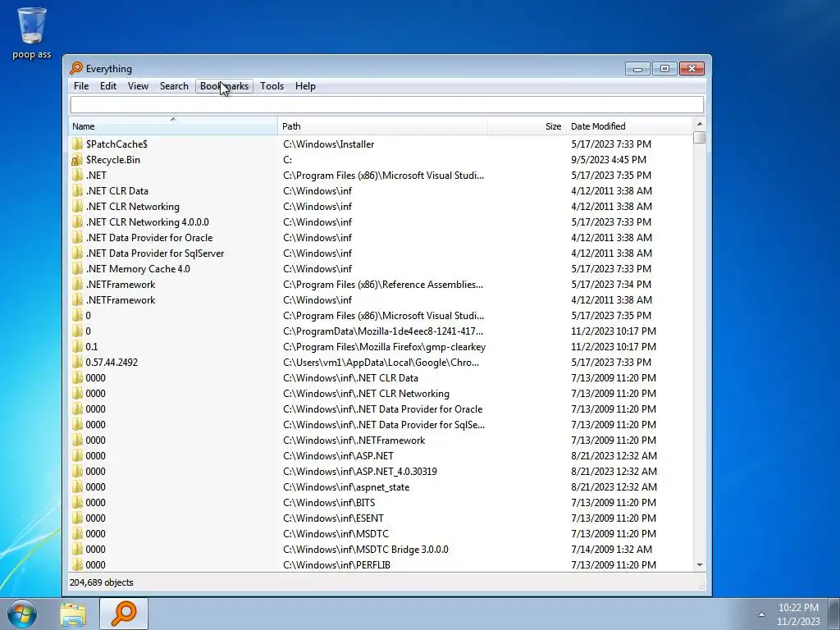The image size is (840, 630).
Task: Click folder icon of 0000 in ASP.NET row
Action: pos(77,456)
